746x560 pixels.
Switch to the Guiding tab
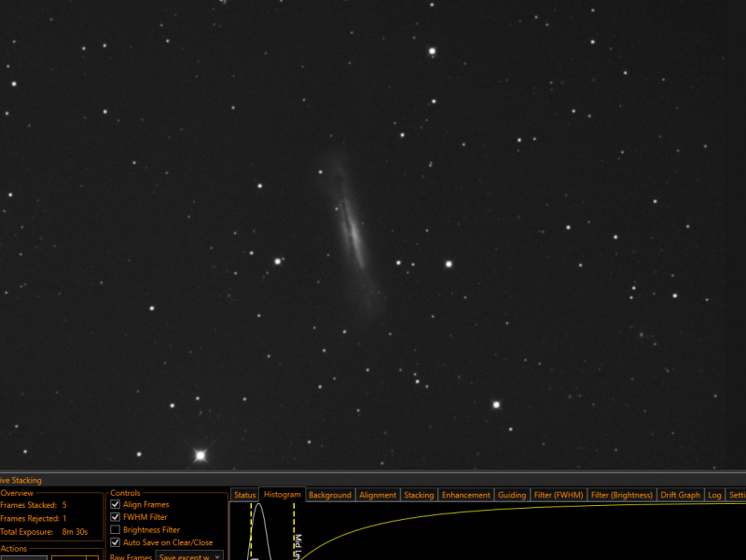[511, 495]
